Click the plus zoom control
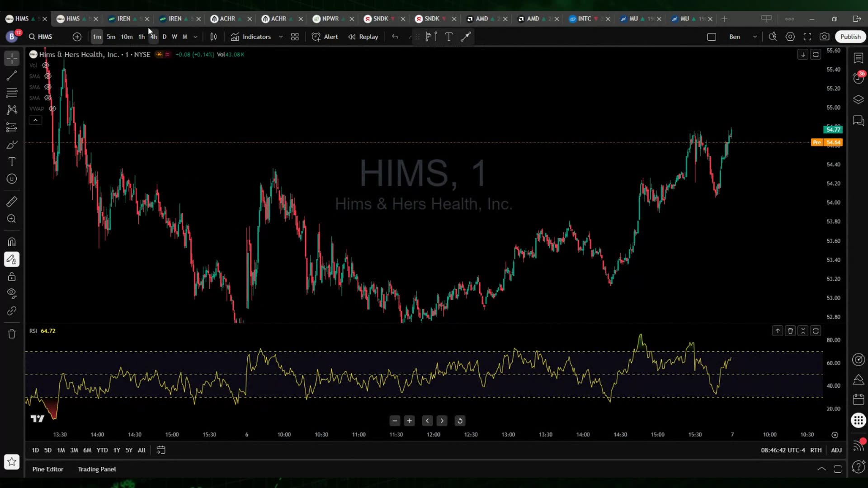 409,421
